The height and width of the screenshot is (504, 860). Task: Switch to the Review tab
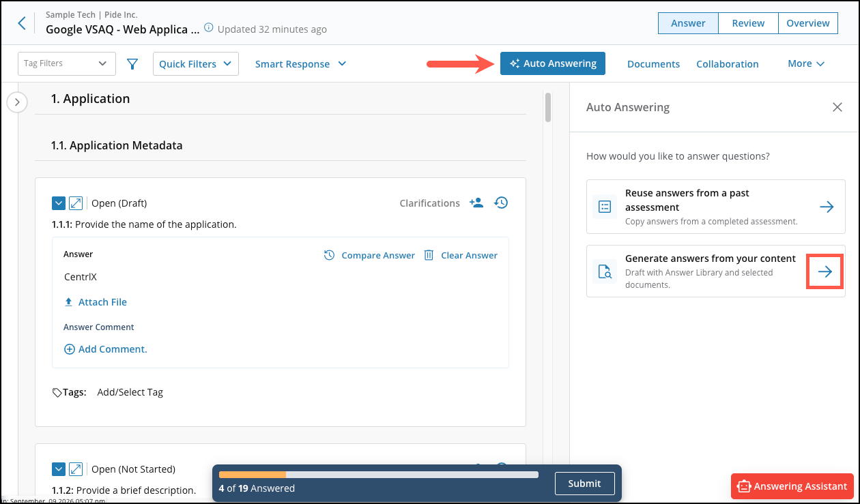click(x=748, y=23)
